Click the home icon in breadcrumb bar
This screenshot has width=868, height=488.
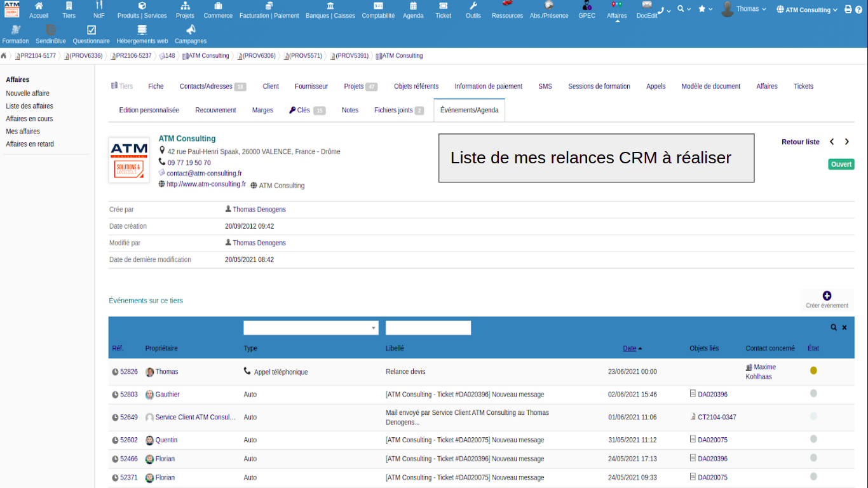[x=4, y=56]
